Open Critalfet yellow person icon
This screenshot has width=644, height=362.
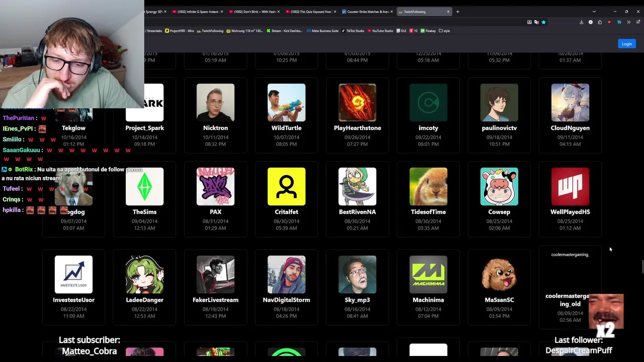(x=286, y=187)
